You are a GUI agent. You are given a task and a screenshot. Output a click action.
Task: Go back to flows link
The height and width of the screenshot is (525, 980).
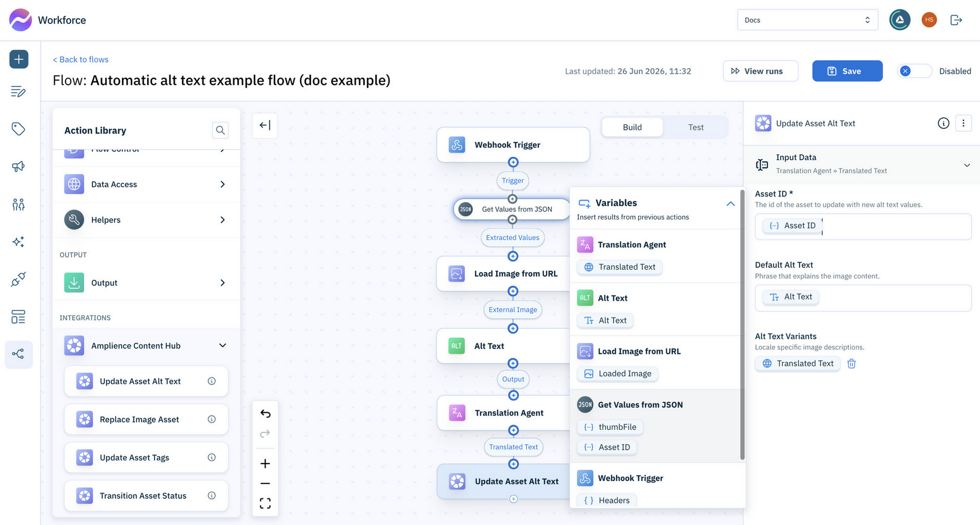coord(81,59)
